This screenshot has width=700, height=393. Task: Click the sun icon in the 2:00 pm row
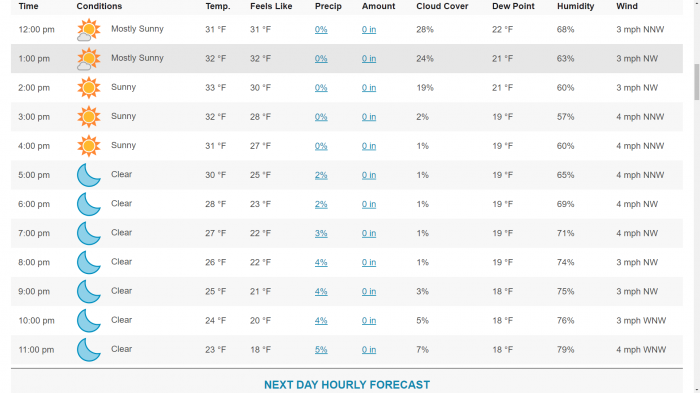point(88,88)
